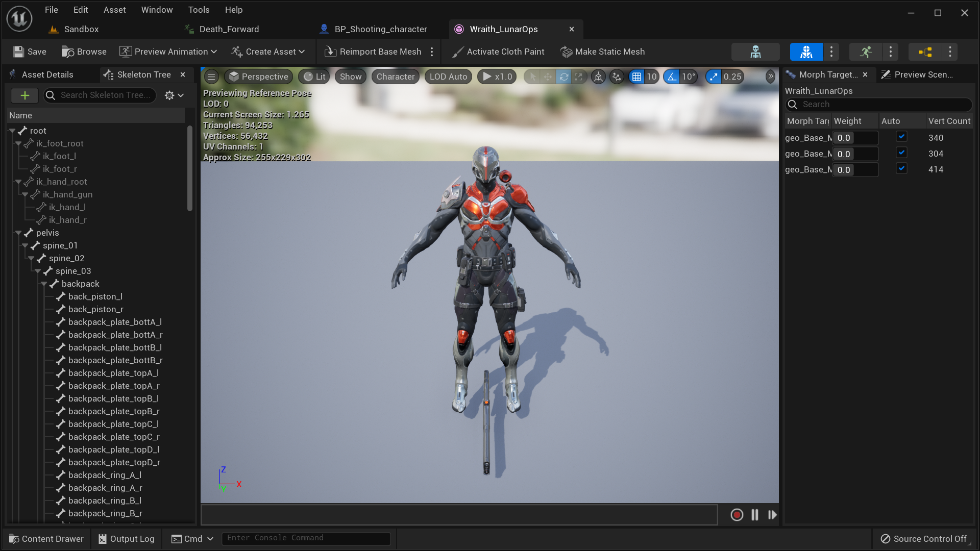
Task: Open the viewport hamburger options menu
Action: pos(211,77)
